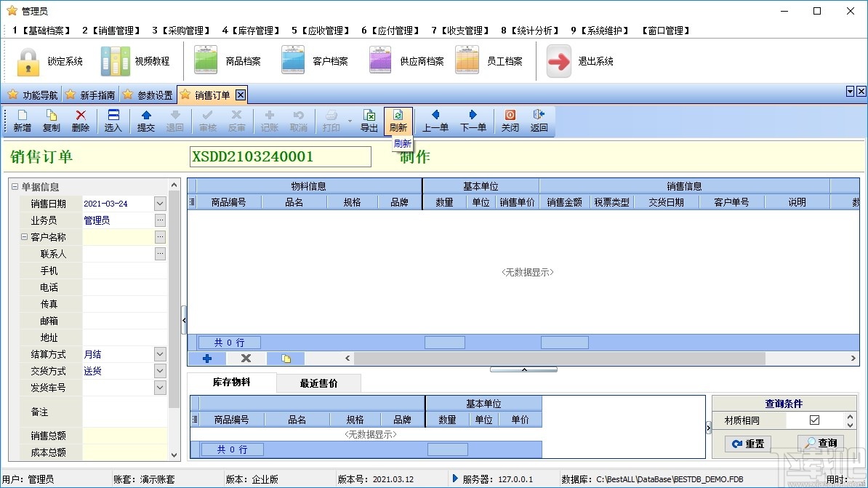Click 返回 return toolbar icon
Screen dimensions: 868x488
tap(539, 121)
